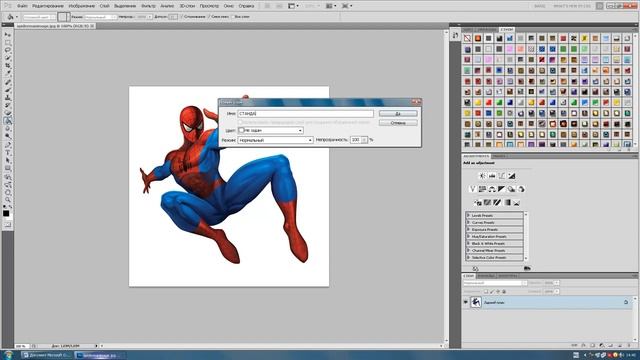
Task: Add a Levels adjustment
Action: (492, 176)
